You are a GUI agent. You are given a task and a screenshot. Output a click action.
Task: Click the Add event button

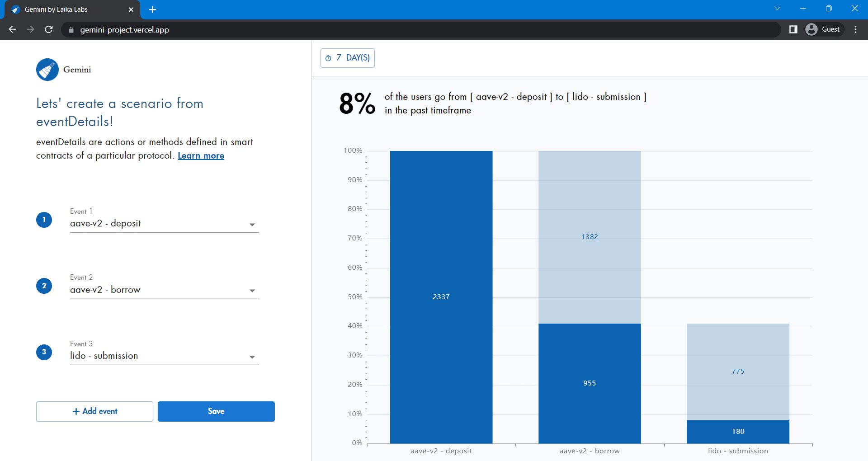click(94, 411)
